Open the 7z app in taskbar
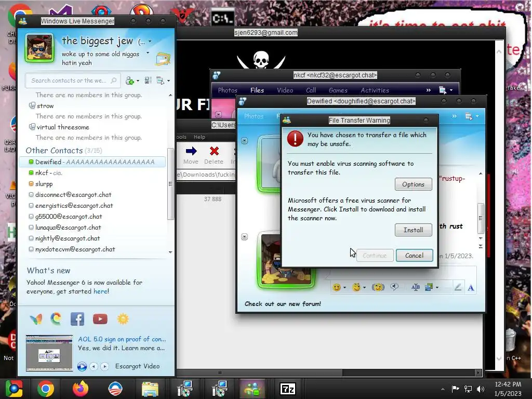Image resolution: width=532 pixels, height=399 pixels. point(287,389)
